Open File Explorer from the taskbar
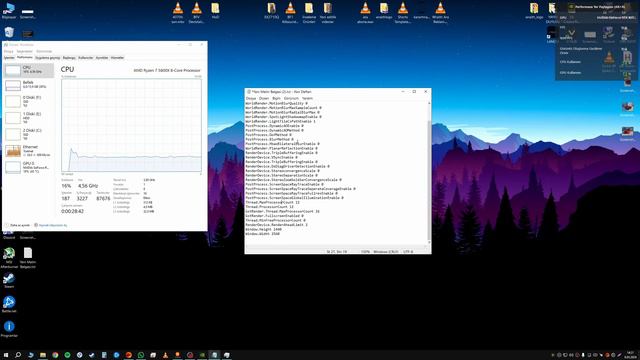Screen dimensions: 640x360 coord(42,355)
